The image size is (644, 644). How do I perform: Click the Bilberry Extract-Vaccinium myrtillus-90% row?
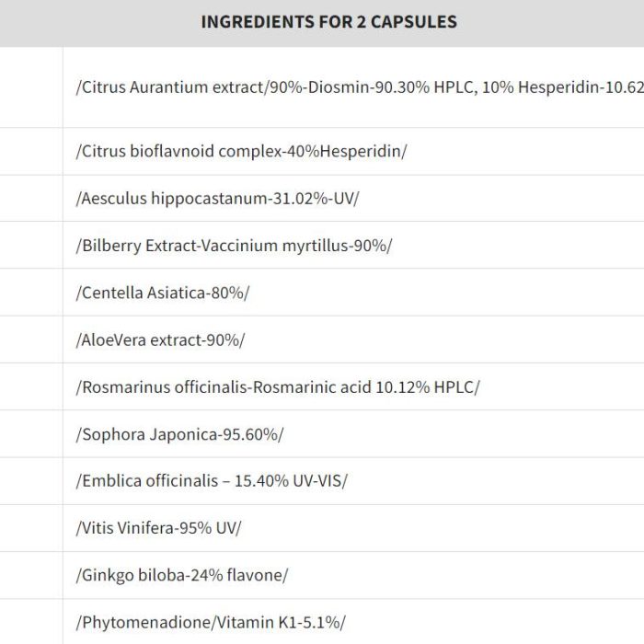click(x=353, y=246)
